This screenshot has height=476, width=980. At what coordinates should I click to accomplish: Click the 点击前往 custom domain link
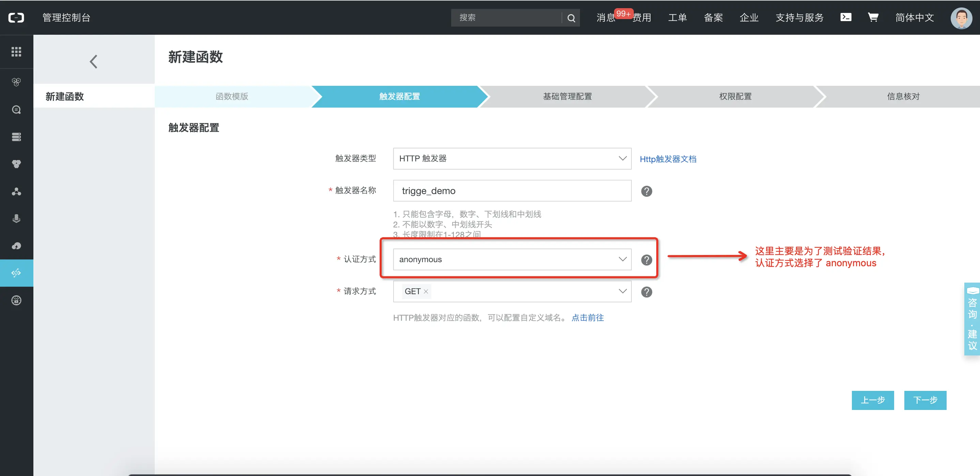[587, 317]
